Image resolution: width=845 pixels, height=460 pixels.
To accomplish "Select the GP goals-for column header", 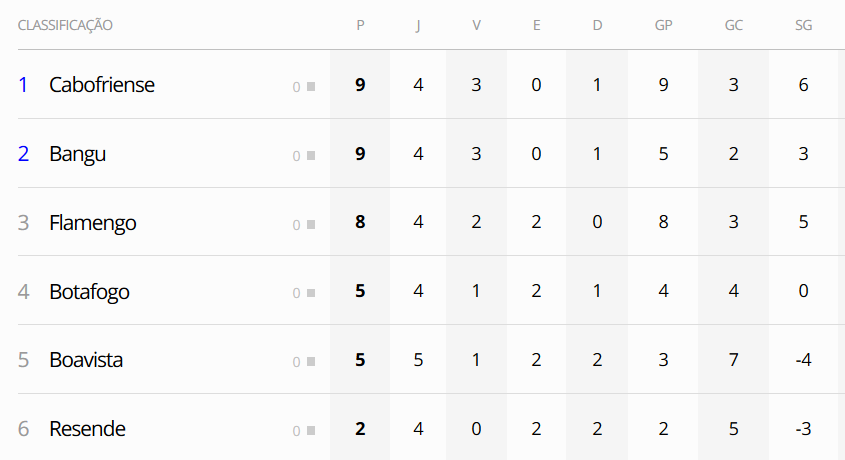I will coord(663,25).
